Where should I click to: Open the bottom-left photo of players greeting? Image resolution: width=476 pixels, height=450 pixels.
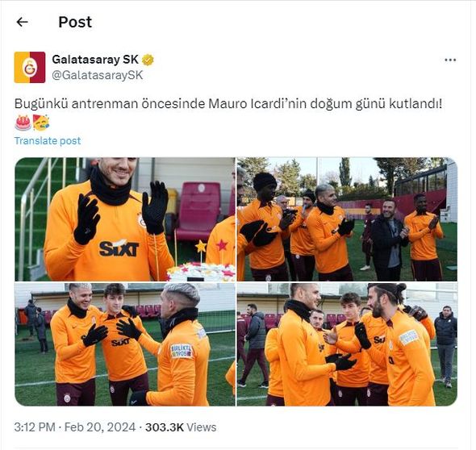pyautogui.click(x=125, y=344)
